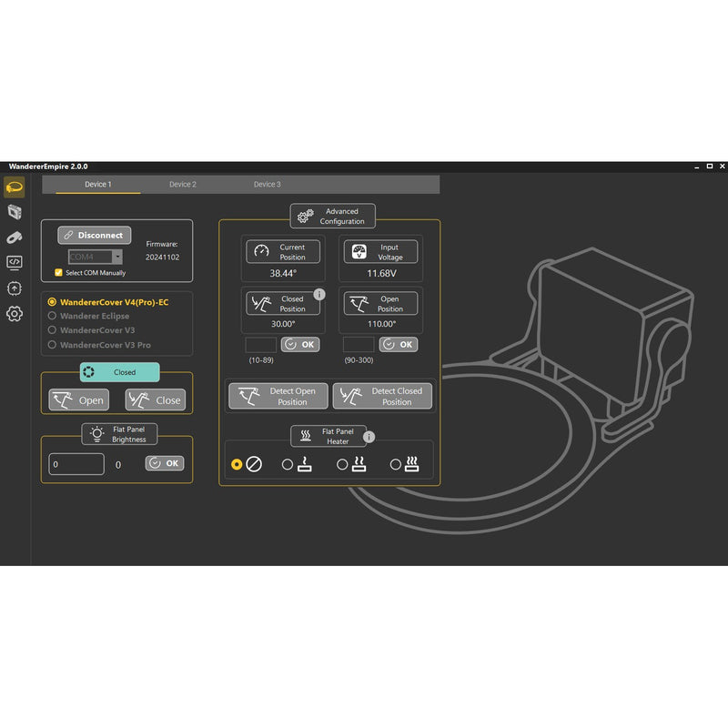The image size is (728, 728).
Task: Click the current position value 38.44°
Action: tap(283, 273)
